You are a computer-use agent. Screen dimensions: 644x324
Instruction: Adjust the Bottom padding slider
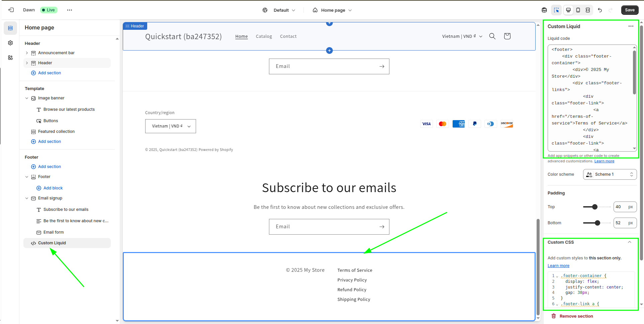pyautogui.click(x=597, y=223)
